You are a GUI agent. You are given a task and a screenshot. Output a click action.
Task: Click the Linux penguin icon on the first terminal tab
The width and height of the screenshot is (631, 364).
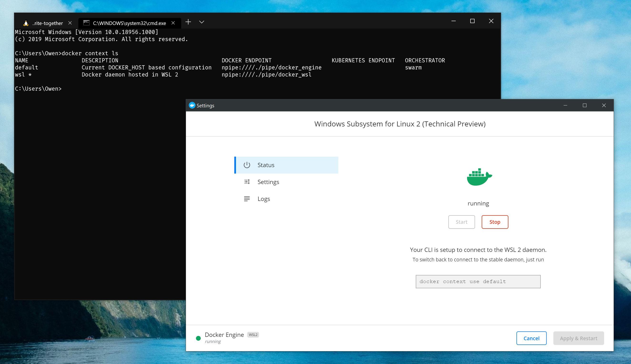(x=26, y=23)
